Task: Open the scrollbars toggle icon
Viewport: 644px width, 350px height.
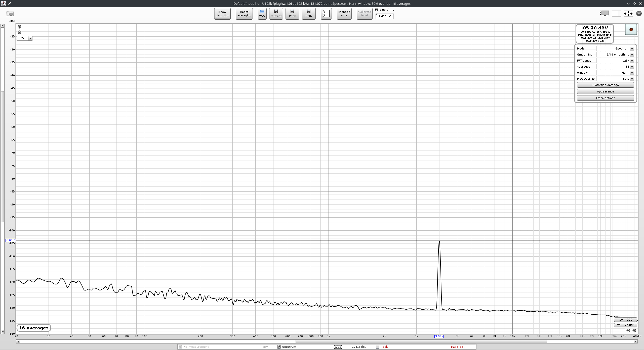Action: pos(604,14)
